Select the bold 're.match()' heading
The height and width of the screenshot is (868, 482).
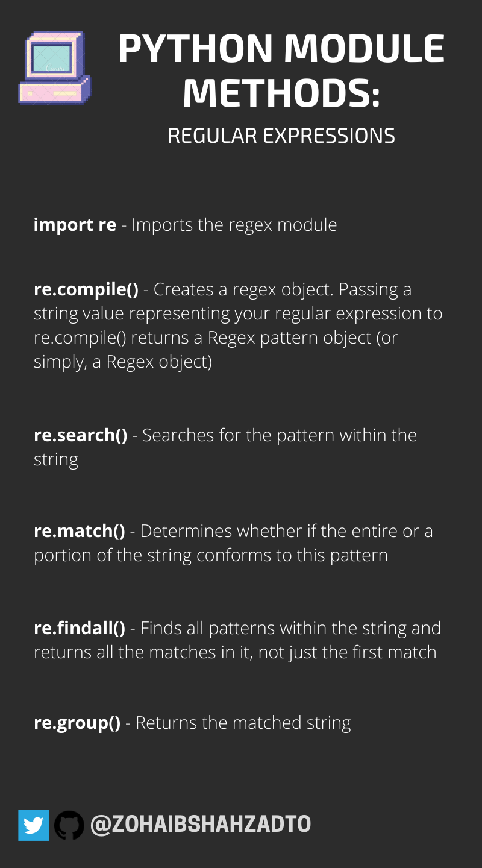pyautogui.click(x=80, y=532)
